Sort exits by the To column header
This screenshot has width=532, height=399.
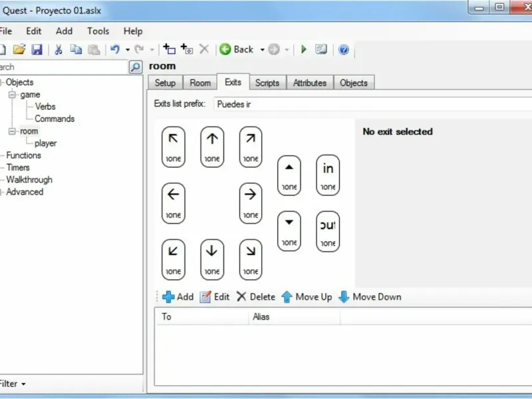pyautogui.click(x=202, y=317)
